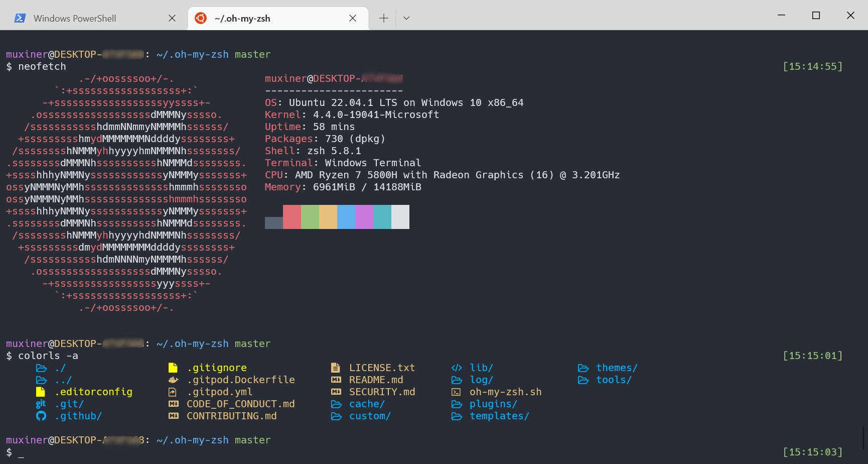Click the neofetch command text
Image resolution: width=868 pixels, height=464 pixels.
[x=42, y=66]
